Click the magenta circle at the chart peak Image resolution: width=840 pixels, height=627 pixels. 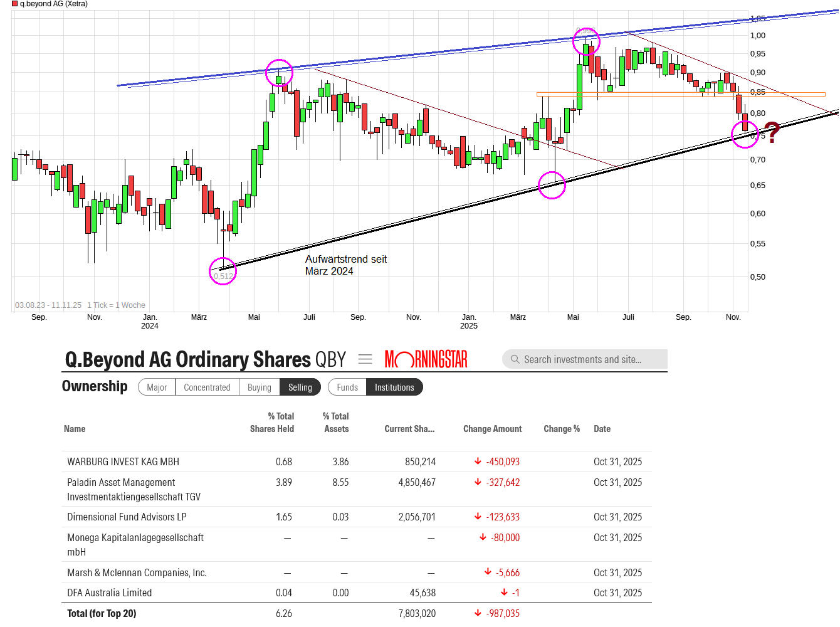[x=586, y=42]
